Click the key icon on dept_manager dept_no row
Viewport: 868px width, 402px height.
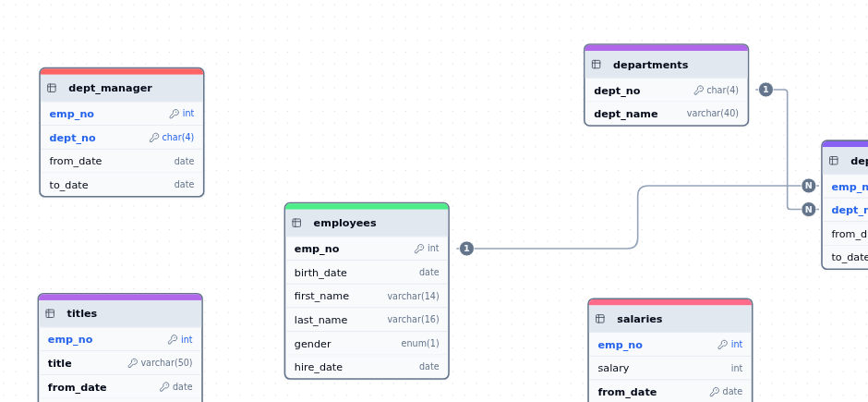click(x=154, y=138)
